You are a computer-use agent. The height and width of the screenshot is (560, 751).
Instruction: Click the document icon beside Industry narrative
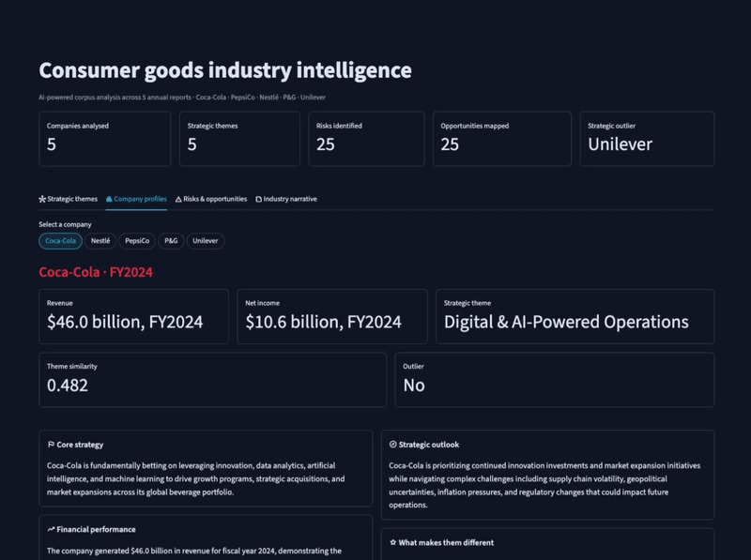click(259, 199)
